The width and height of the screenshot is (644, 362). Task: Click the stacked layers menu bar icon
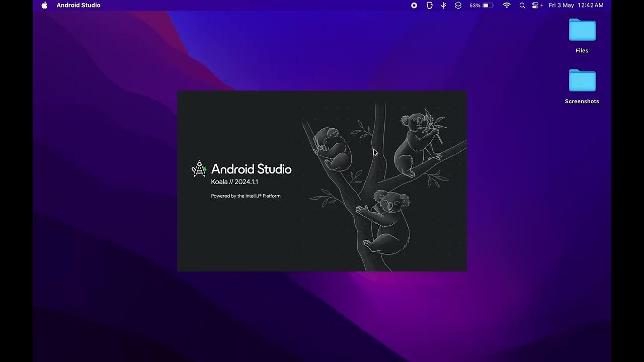(458, 5)
